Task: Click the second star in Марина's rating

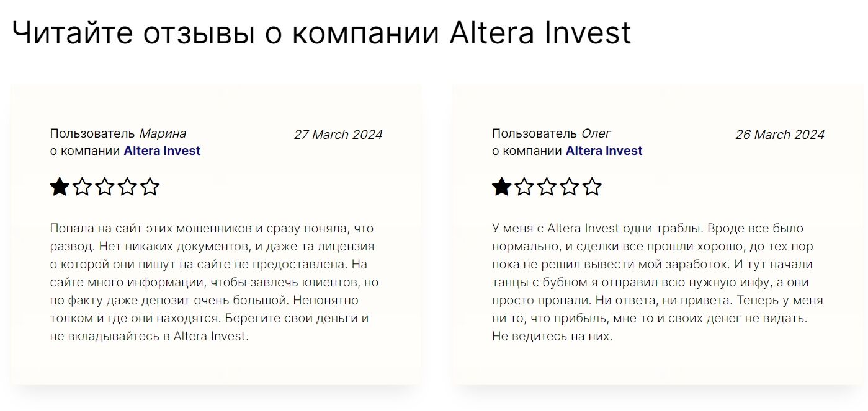Action: (83, 187)
